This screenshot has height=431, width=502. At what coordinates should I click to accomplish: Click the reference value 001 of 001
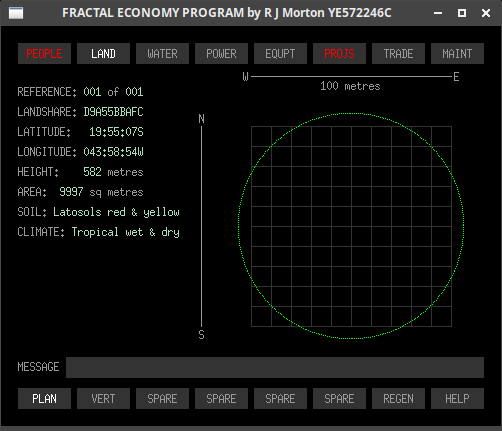click(x=113, y=92)
